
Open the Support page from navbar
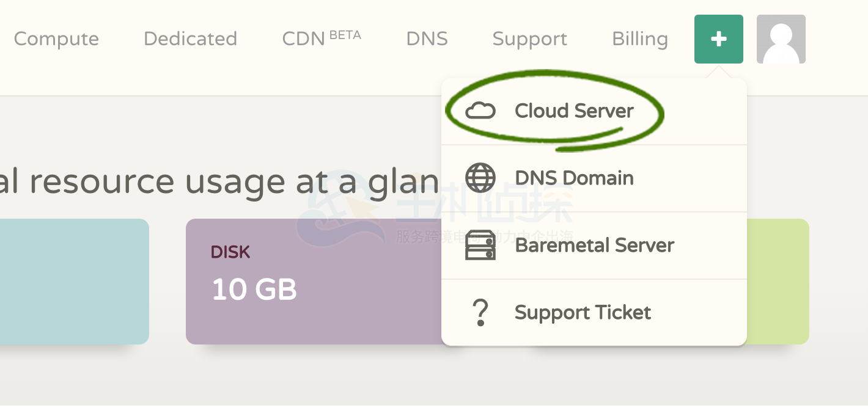[529, 39]
